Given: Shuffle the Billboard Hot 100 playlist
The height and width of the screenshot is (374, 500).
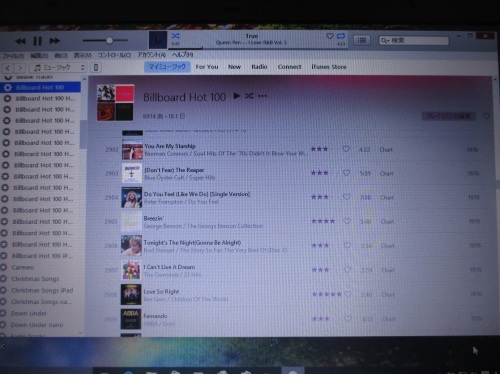Looking at the screenshot, I should coord(249,96).
